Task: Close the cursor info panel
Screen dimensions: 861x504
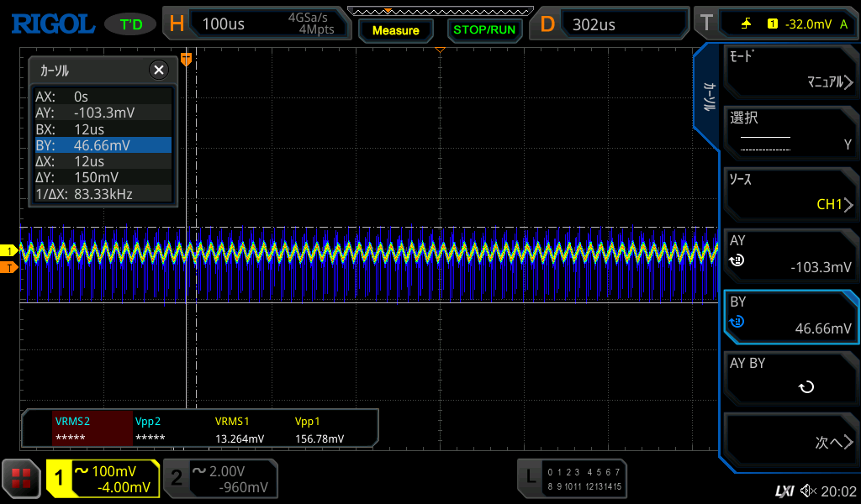Action: coord(158,71)
